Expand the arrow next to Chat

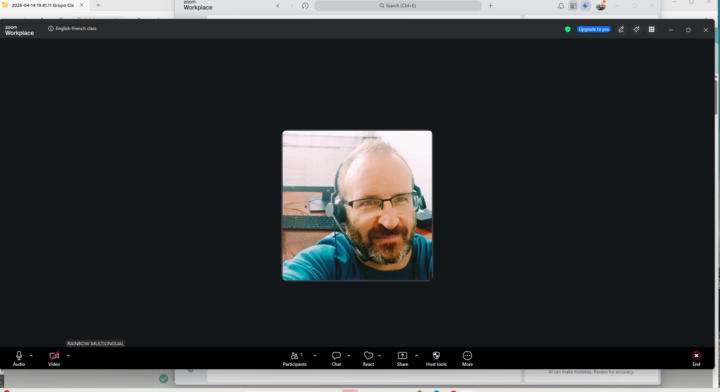349,355
